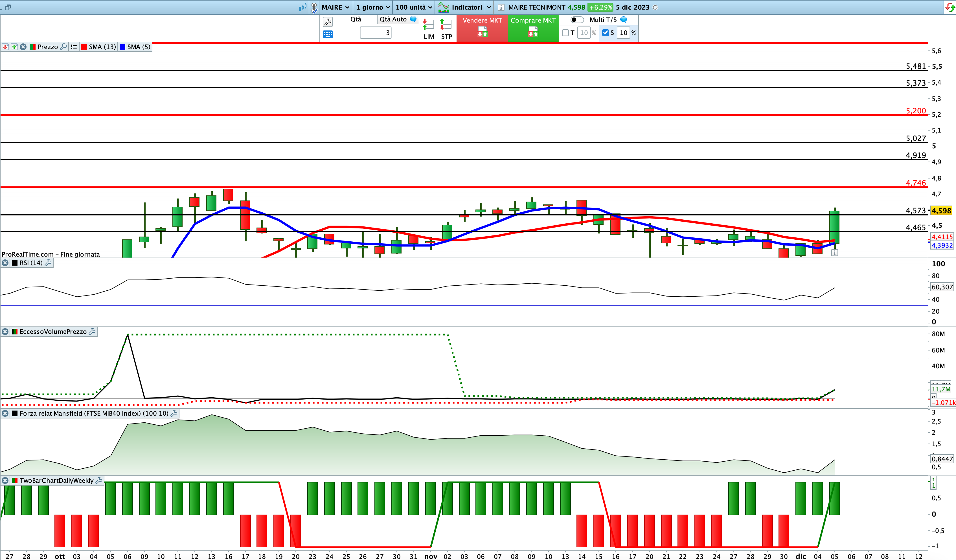Screen dimensions: 956x560
Task: Open the 100 unità dropdown
Action: [x=414, y=7]
